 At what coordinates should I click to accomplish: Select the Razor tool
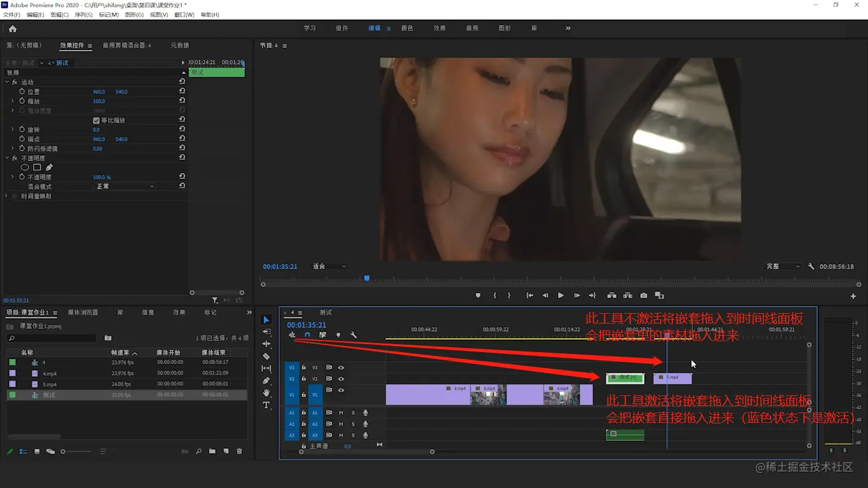pos(266,356)
